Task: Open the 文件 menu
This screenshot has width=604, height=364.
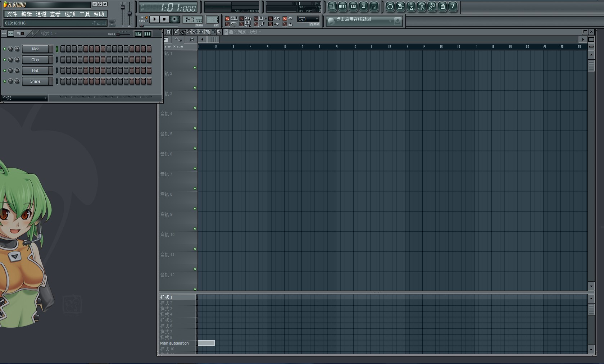Action: tap(12, 14)
